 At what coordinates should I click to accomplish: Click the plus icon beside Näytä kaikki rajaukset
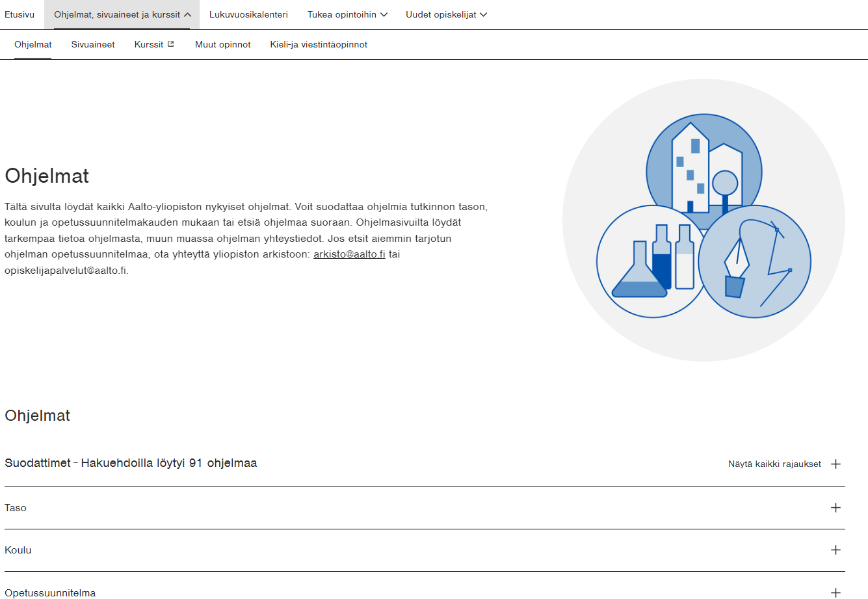pos(836,464)
